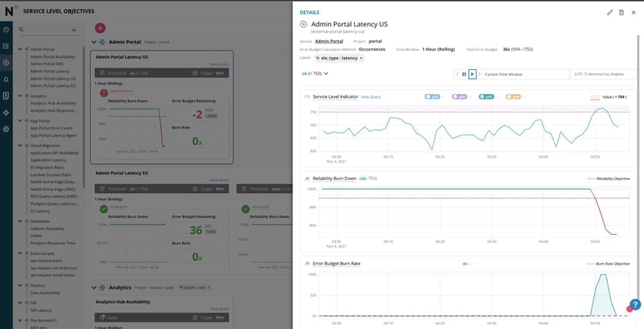This screenshot has width=644, height=329.
Task: Select Admin Portal Availability in tree
Action: (52, 56)
